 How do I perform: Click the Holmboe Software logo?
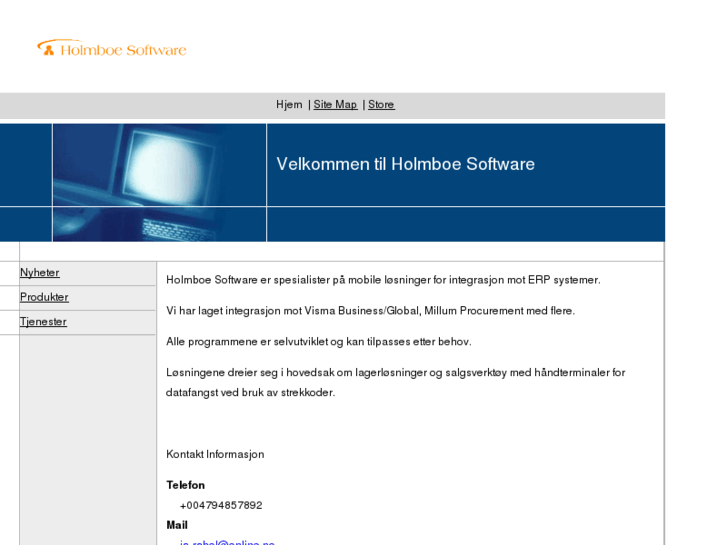click(112, 48)
